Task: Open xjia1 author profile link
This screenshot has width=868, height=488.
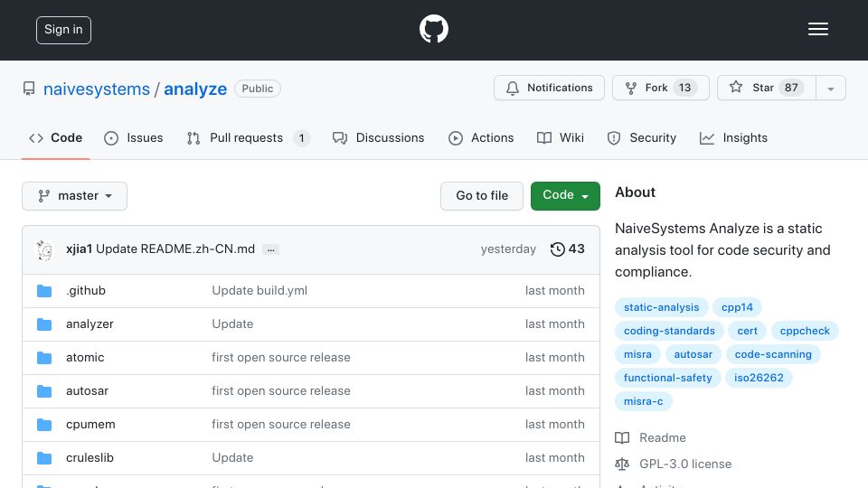Action: click(80, 249)
